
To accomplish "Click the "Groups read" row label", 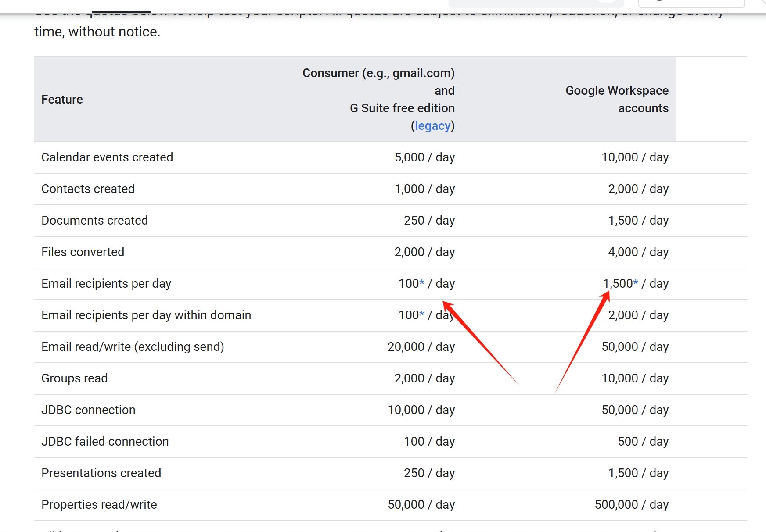I will (74, 378).
